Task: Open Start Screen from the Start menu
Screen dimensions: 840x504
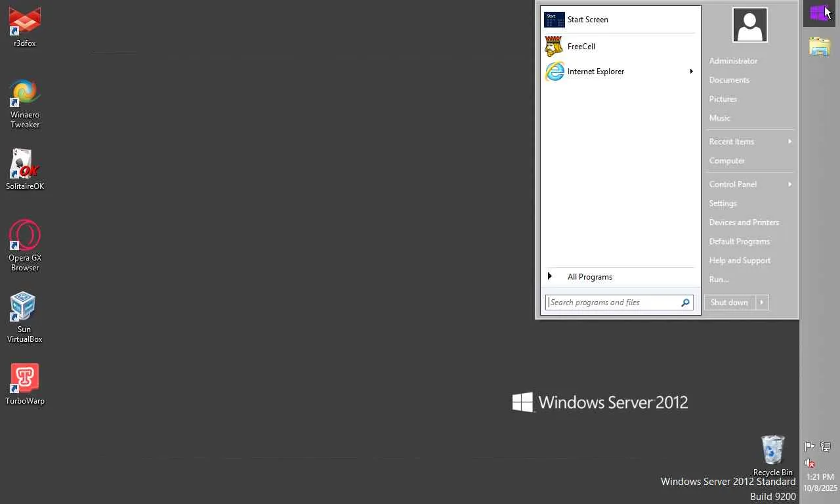Action: point(620,20)
